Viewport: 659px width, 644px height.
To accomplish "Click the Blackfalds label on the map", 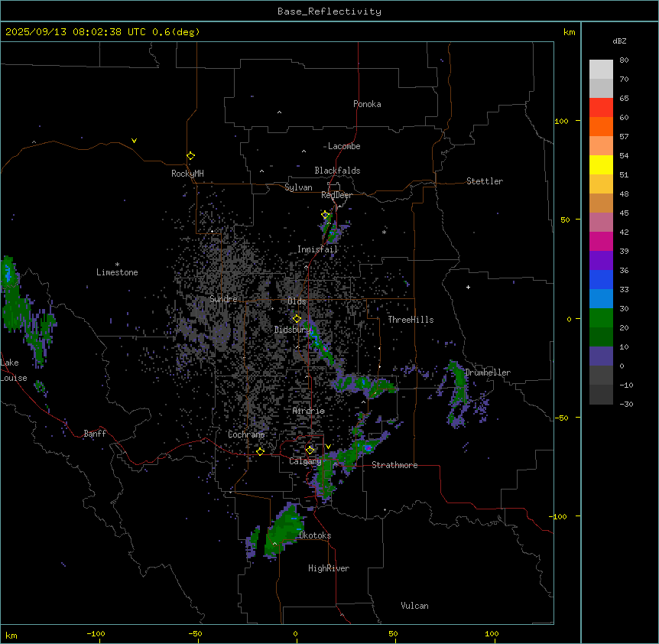I will (x=337, y=171).
